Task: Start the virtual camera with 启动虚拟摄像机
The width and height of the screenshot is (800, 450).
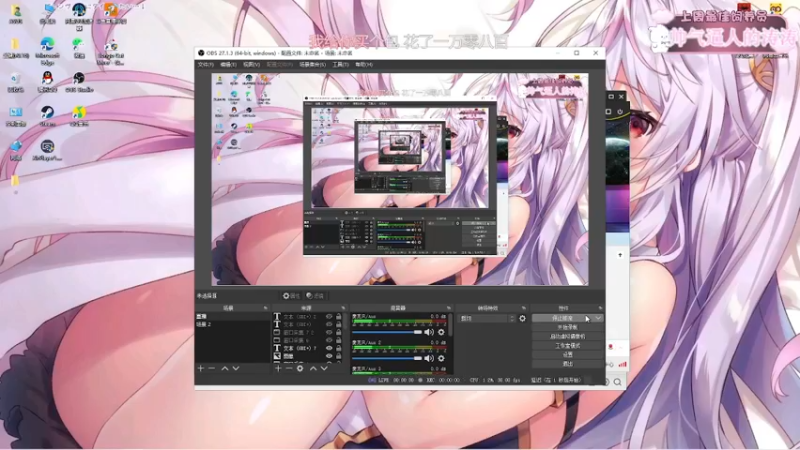Action: point(567,337)
